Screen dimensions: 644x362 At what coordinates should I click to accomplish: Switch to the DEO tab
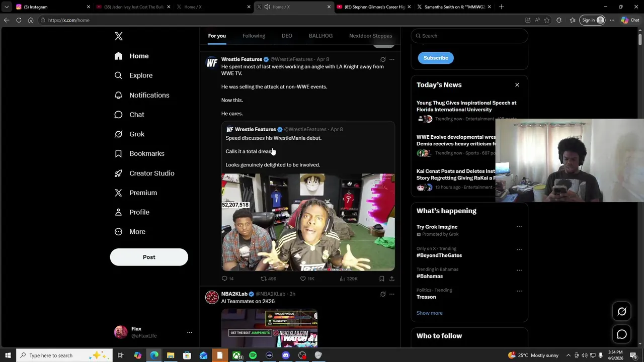coord(287,36)
